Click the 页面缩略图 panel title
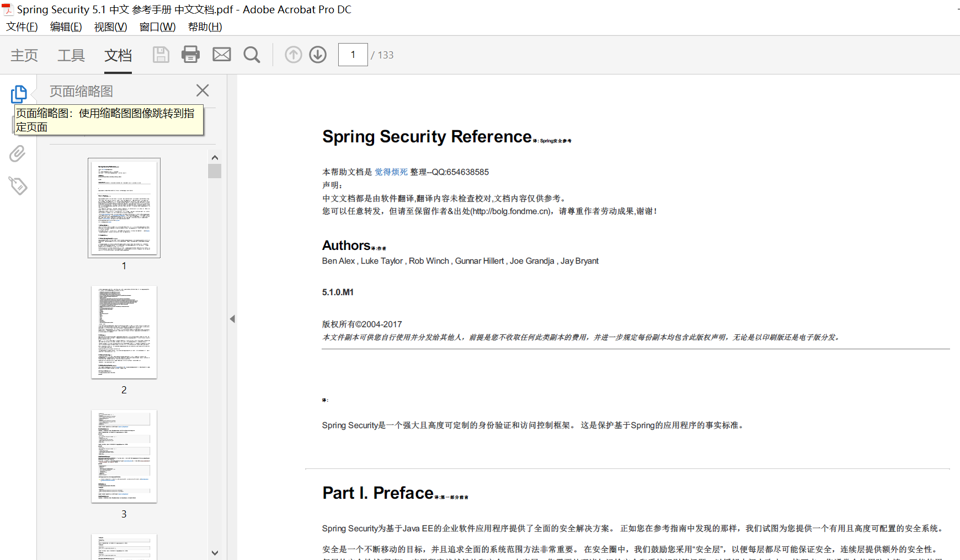The width and height of the screenshot is (960, 560). pos(81,91)
